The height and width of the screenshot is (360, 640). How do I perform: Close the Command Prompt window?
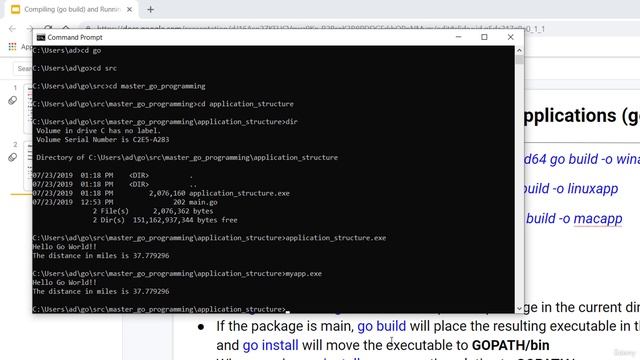tap(510, 37)
